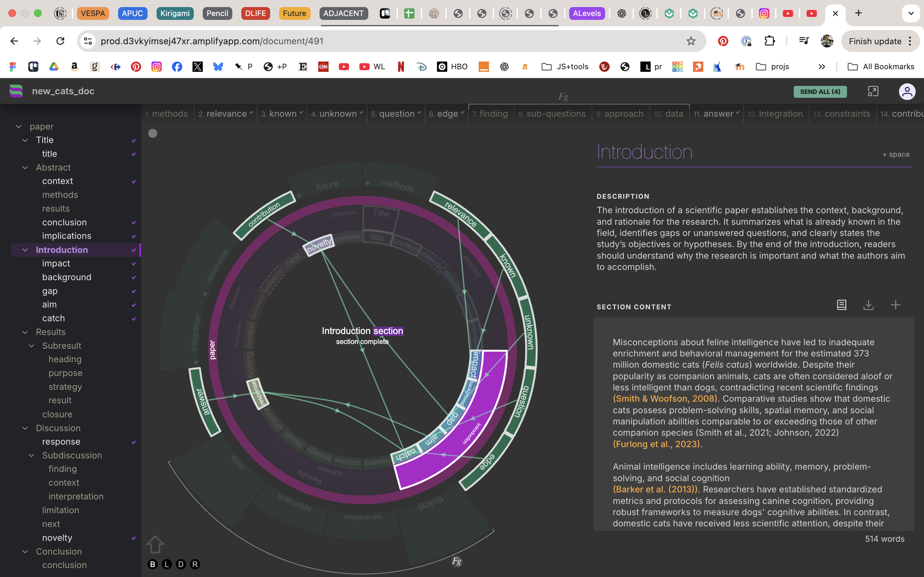Click the Pinterest extension icon in browser toolbar
Screen dimensions: 924x577
[723, 41]
